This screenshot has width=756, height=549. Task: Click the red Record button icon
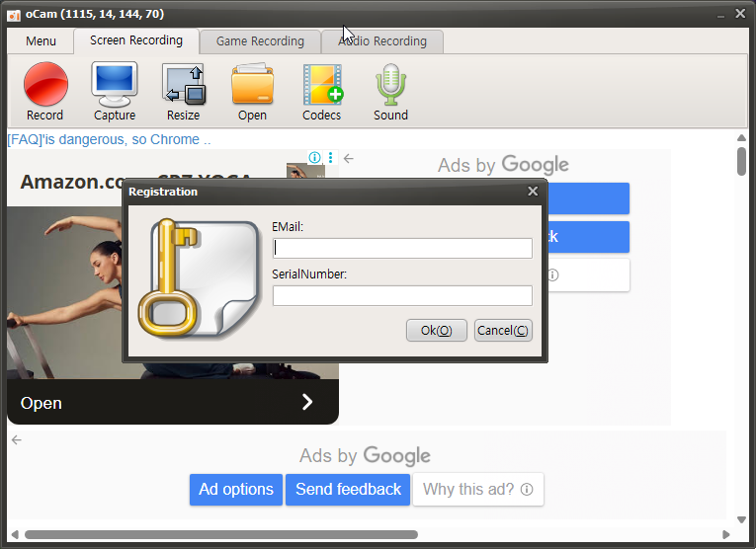tap(45, 84)
